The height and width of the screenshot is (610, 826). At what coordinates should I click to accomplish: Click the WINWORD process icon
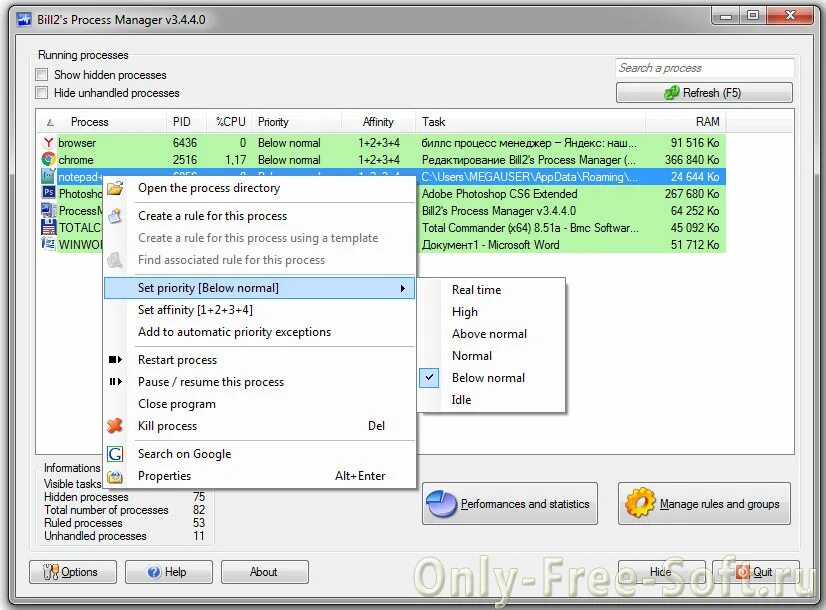[x=48, y=244]
